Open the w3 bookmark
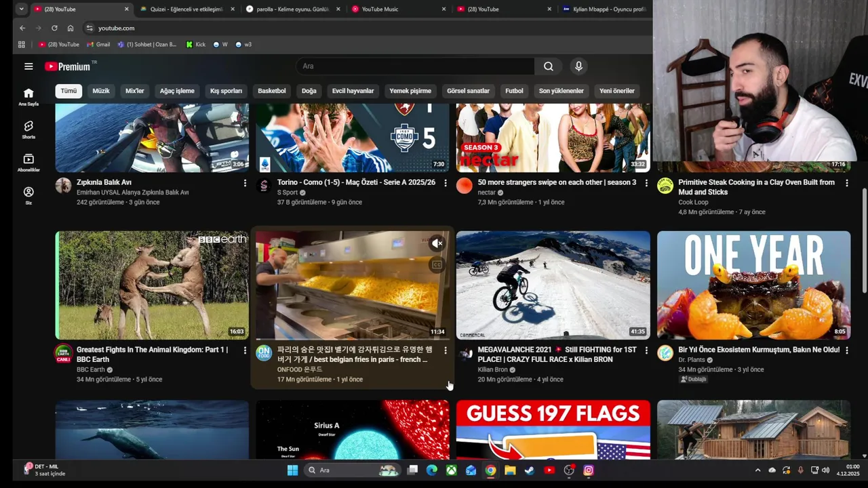Screen dimensions: 868x488 coord(243,45)
